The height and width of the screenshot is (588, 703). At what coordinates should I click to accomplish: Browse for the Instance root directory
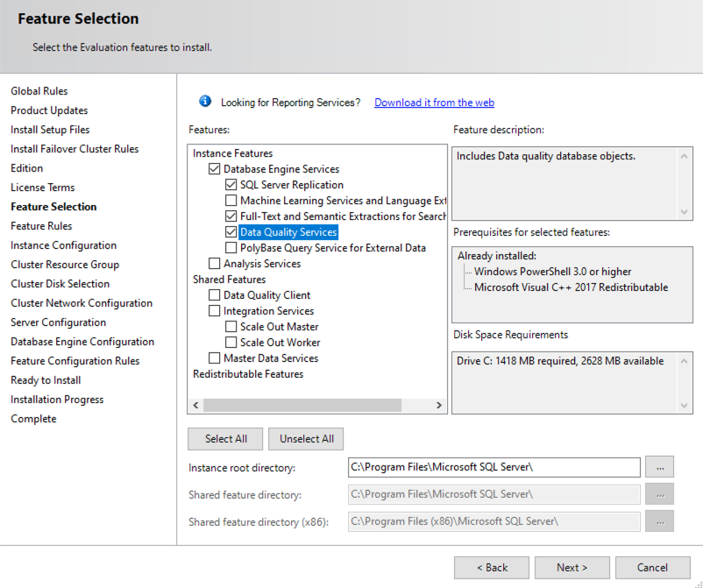point(659,467)
